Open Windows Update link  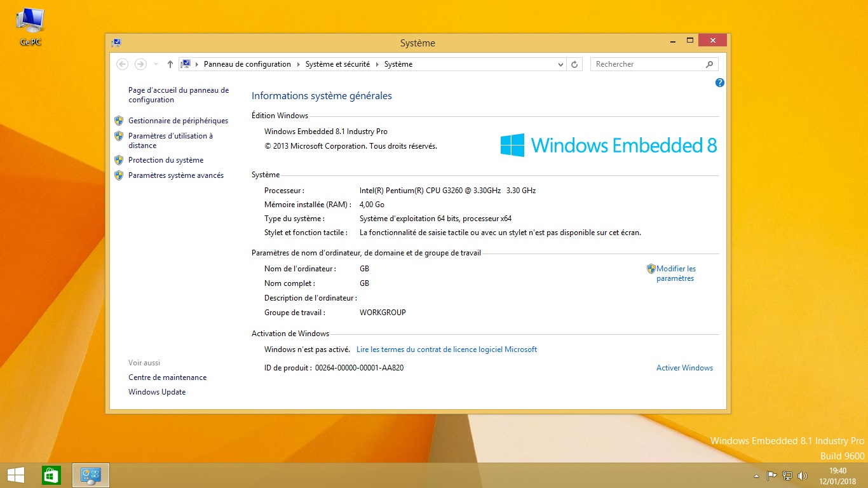pyautogui.click(x=157, y=392)
